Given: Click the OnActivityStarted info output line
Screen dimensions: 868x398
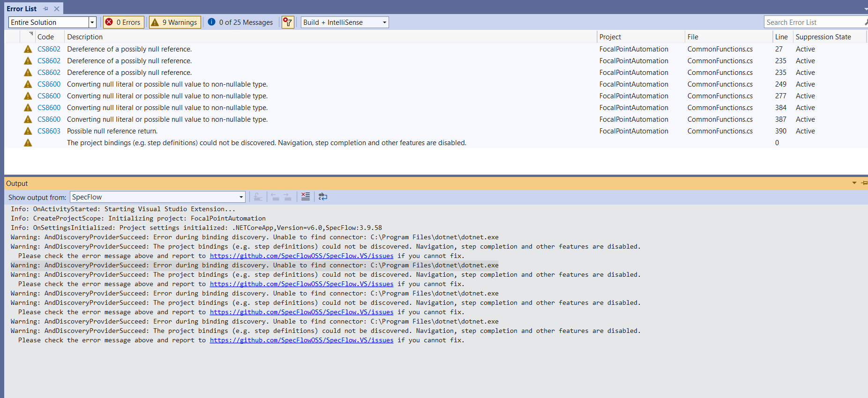Looking at the screenshot, I should click(x=123, y=209).
